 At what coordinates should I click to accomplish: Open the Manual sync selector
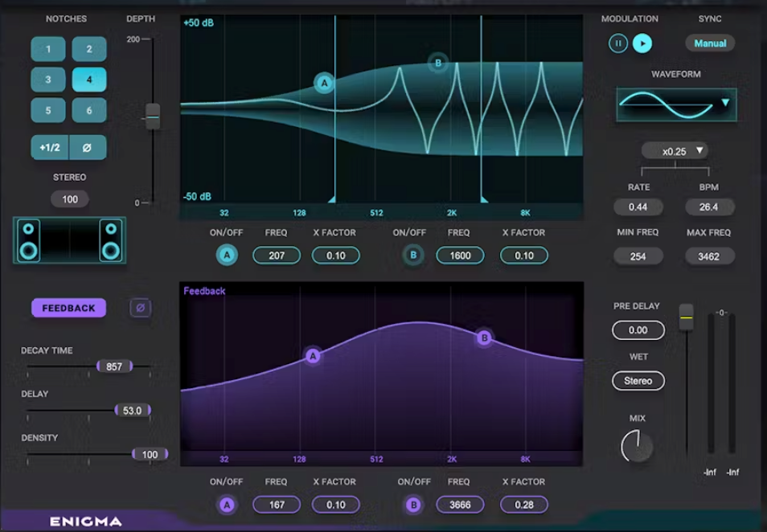[x=710, y=43]
